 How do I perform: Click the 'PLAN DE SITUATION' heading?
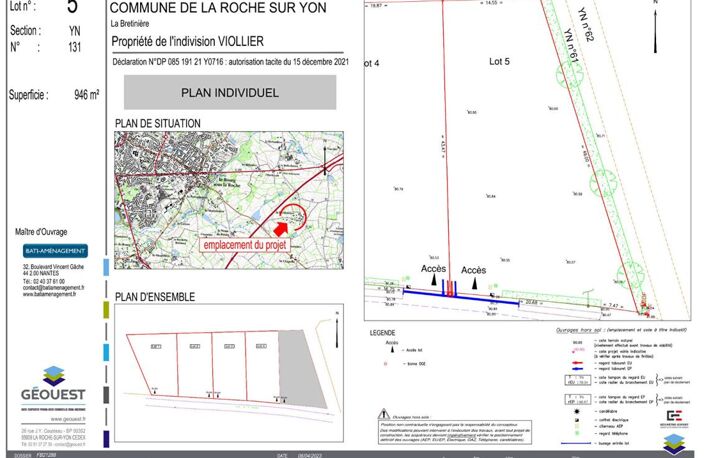[158, 123]
